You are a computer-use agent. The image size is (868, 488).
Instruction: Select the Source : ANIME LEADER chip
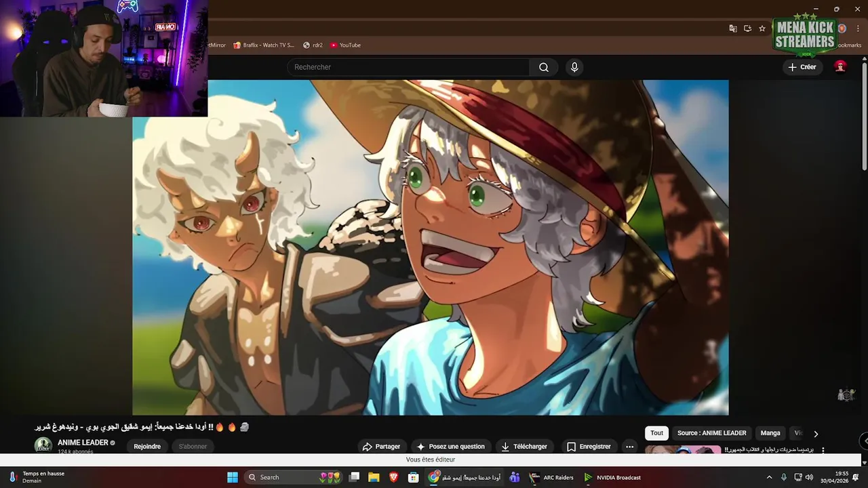(x=712, y=433)
